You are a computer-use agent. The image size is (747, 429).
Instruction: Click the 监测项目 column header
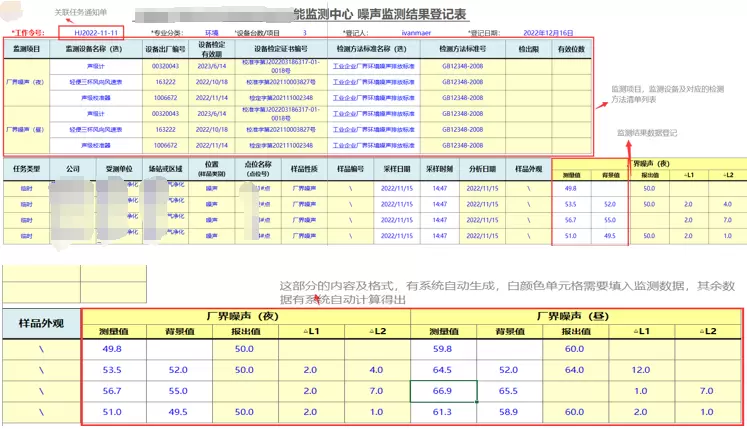pos(27,48)
